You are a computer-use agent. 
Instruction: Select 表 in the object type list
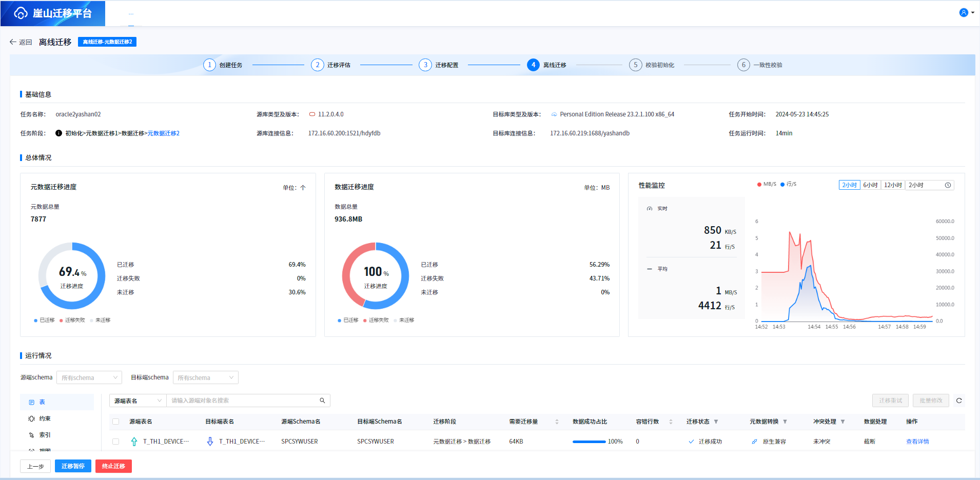57,402
